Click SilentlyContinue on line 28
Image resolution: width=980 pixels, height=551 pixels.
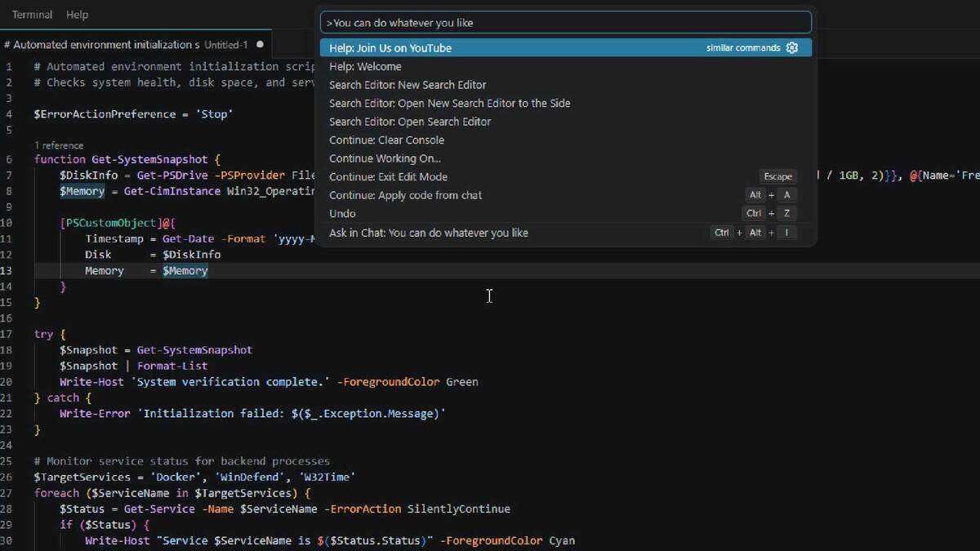tap(459, 509)
